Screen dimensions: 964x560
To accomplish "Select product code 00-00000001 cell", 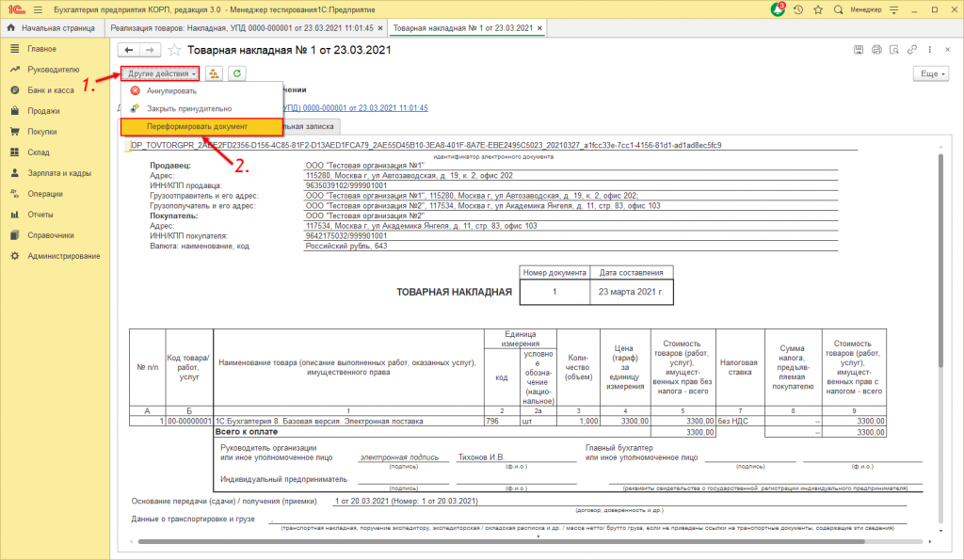I will click(189, 422).
